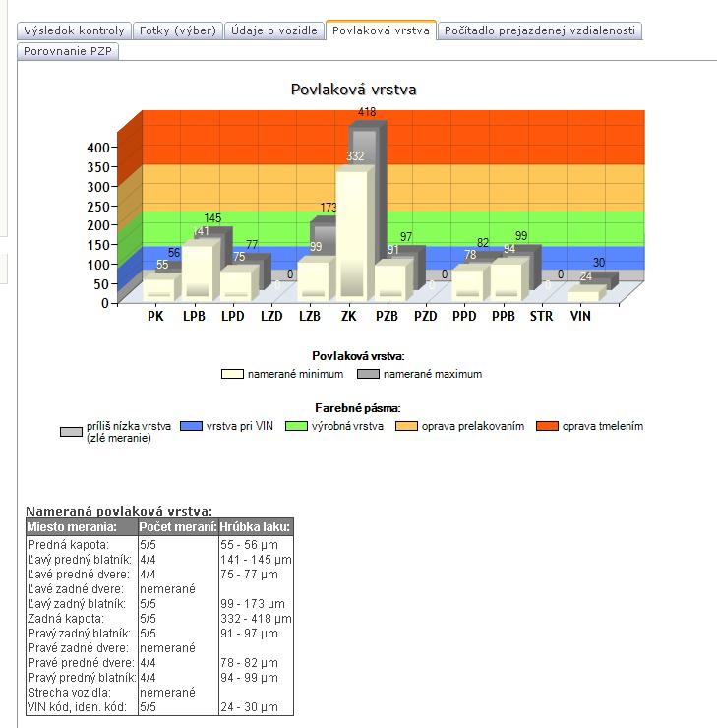Select the Pravý zadný blatník row label

(80, 634)
